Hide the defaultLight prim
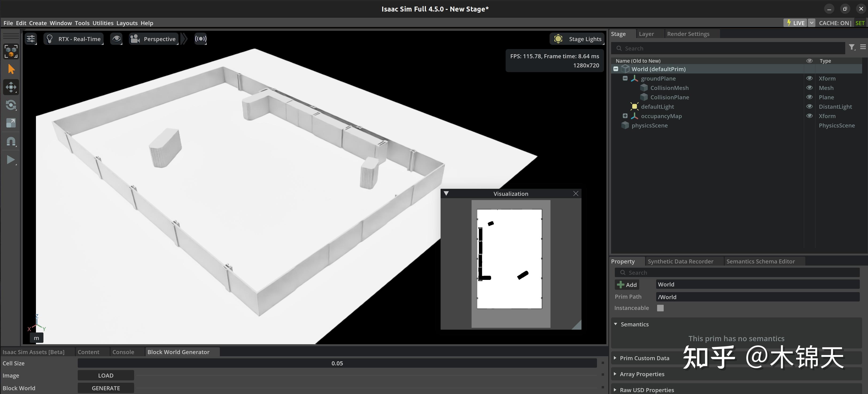 810,106
